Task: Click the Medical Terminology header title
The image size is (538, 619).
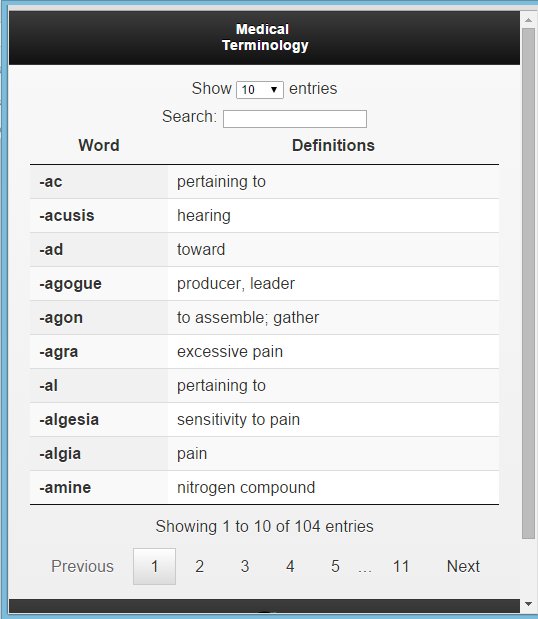Action: [264, 38]
